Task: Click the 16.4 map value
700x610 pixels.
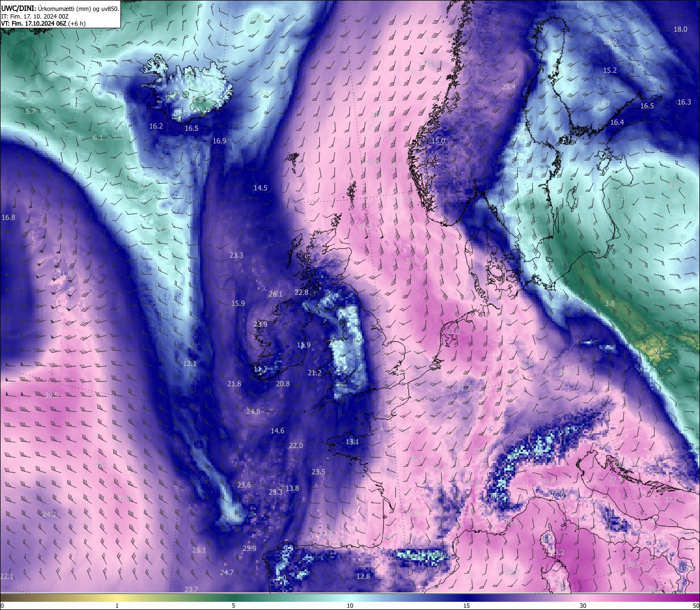Action: (617, 123)
